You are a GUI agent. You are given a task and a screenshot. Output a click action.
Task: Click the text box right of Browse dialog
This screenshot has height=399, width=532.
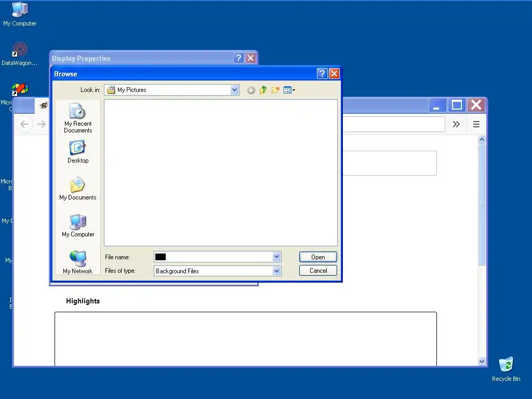point(390,163)
